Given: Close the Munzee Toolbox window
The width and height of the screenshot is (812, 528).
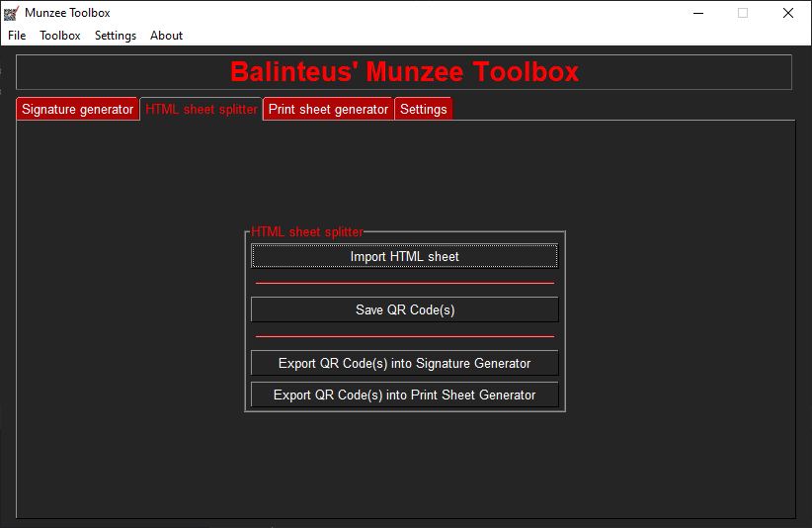Looking at the screenshot, I should pyautogui.click(x=787, y=13).
